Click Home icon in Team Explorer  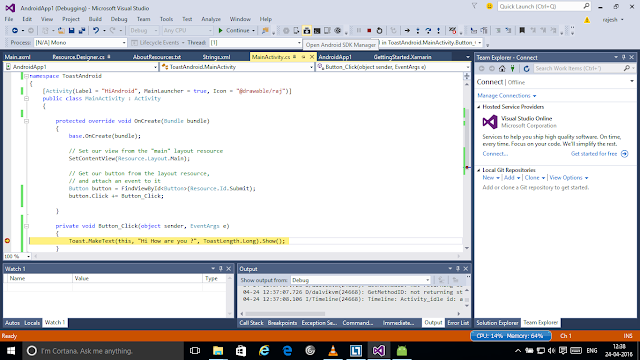[x=502, y=69]
